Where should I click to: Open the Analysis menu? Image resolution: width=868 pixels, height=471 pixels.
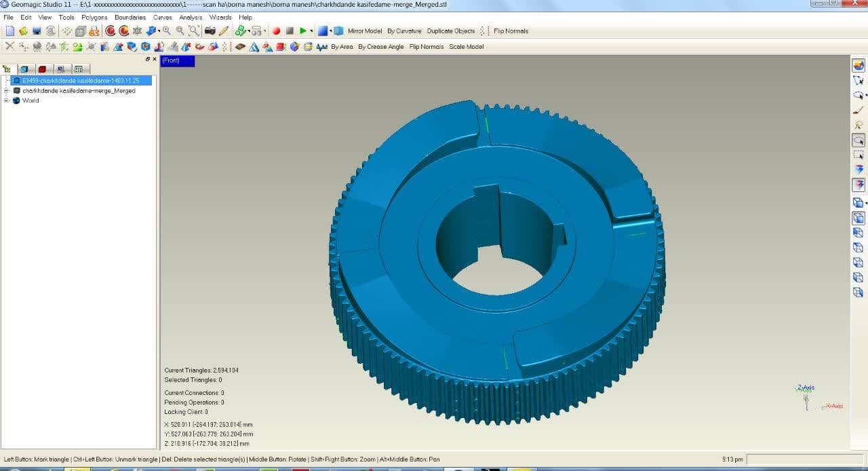pyautogui.click(x=191, y=17)
